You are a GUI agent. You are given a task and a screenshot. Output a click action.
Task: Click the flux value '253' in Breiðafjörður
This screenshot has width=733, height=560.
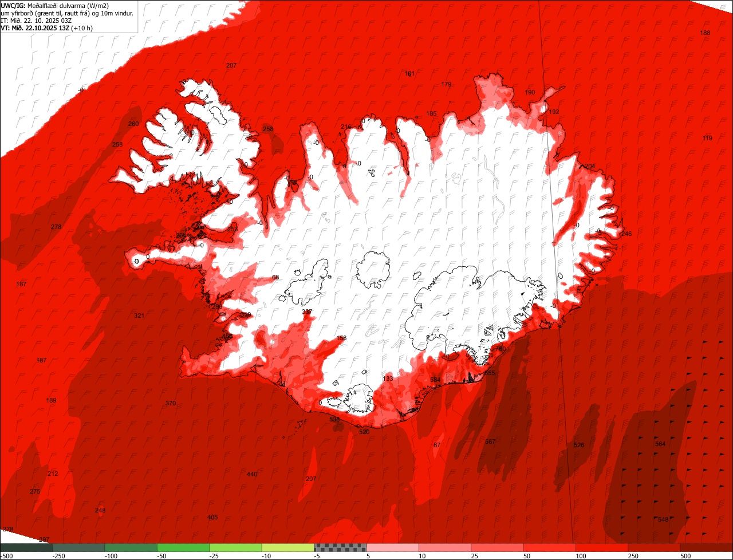232,230
